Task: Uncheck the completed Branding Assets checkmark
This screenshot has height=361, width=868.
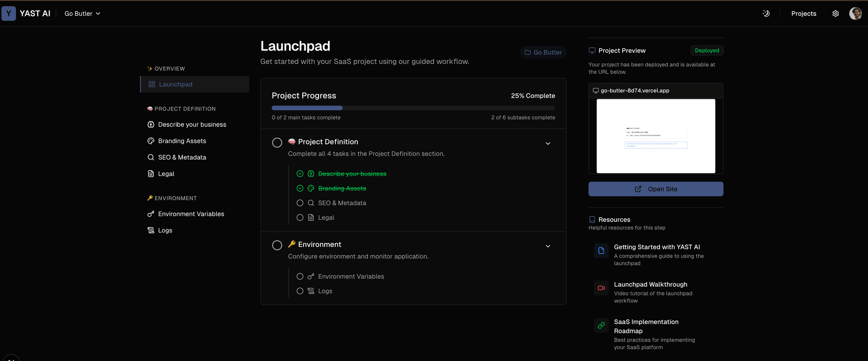Action: 300,188
